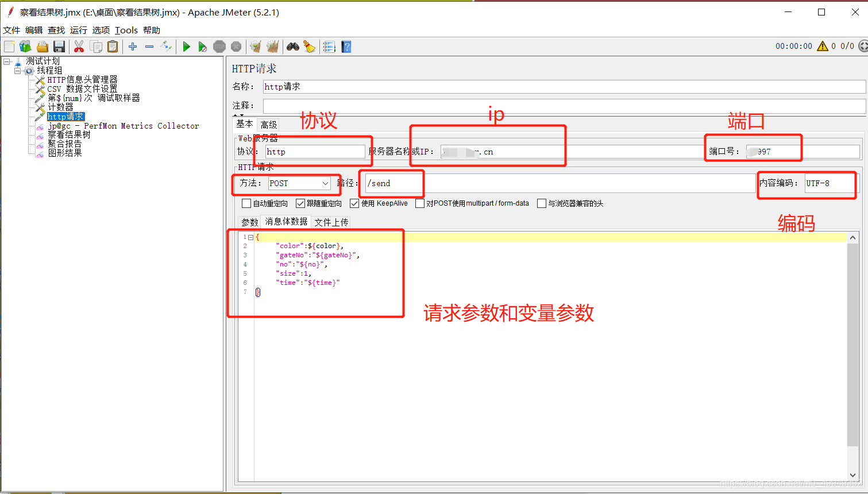Click the yellow warning triangle log indicator
868x494 pixels.
click(x=823, y=46)
